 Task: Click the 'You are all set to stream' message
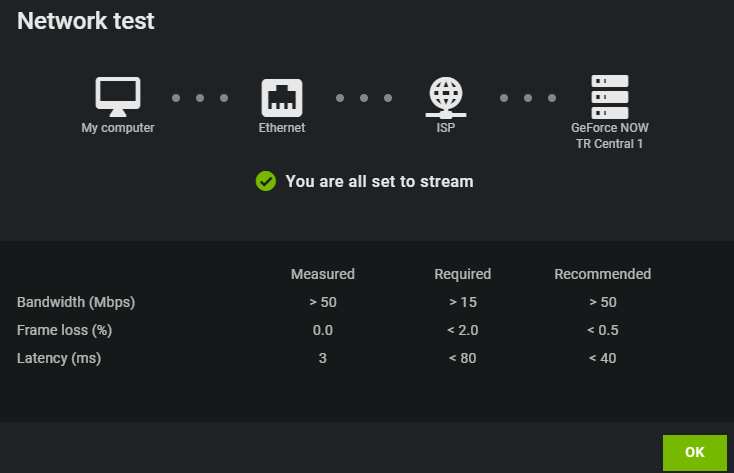click(x=379, y=181)
